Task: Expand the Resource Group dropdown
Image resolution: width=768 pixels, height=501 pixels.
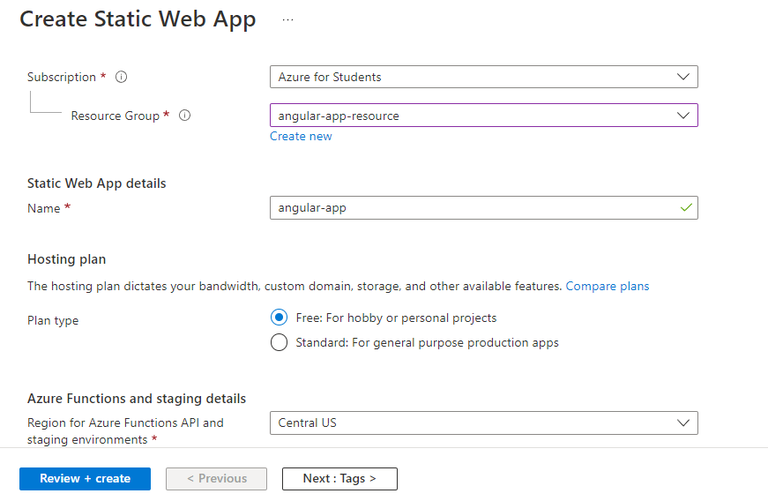Action: 483,116
